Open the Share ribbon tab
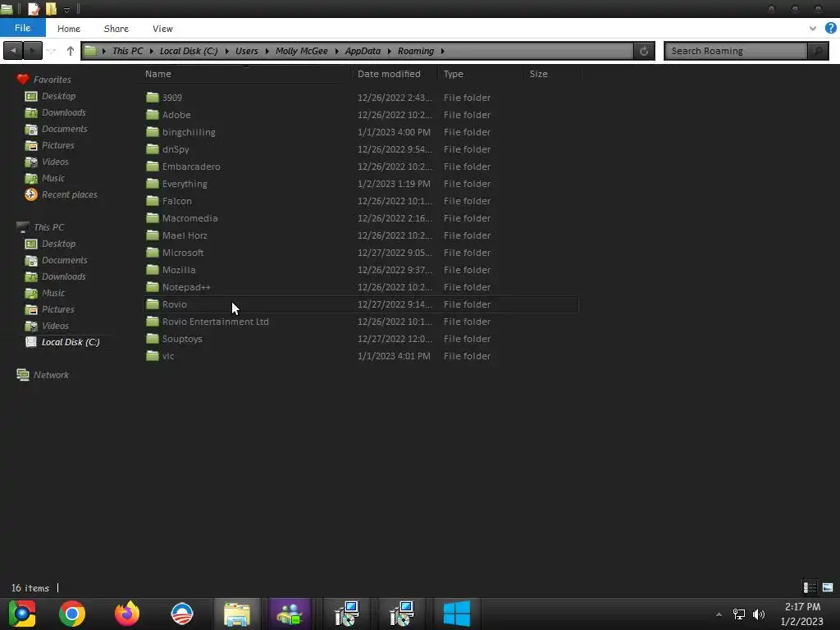Screen dimensions: 840x630 116,29
